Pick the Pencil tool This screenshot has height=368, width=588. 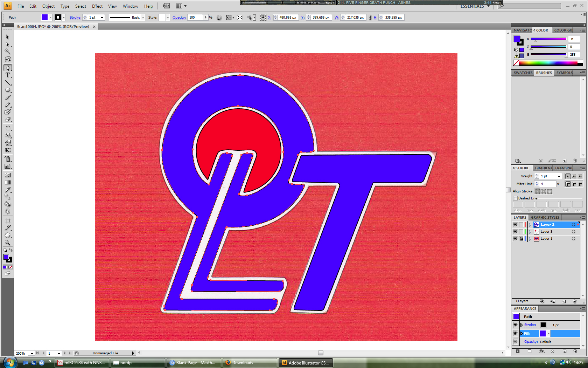tap(7, 105)
